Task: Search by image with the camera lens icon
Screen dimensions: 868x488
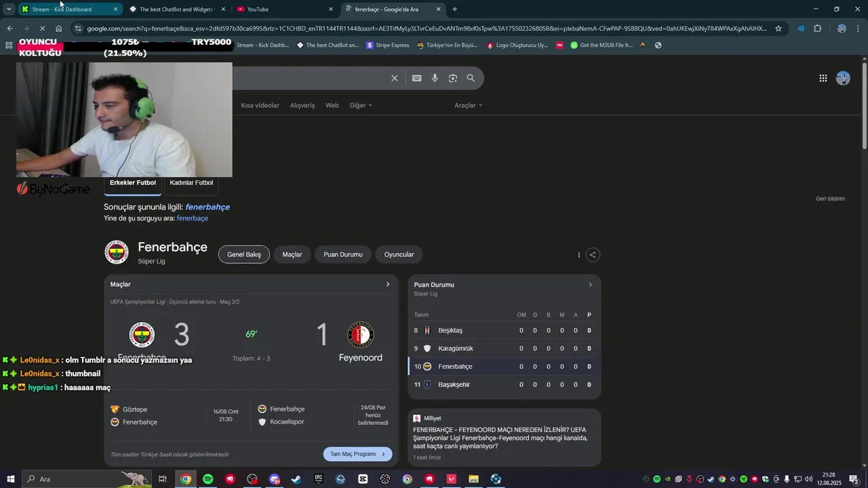Action: [453, 78]
